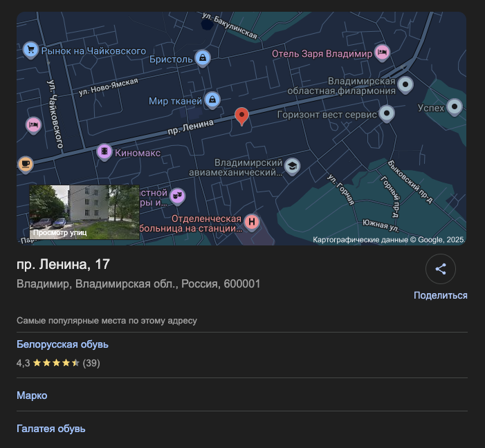Open the Просмотр улиц street view thumbnail
The image size is (485, 448).
(84, 212)
